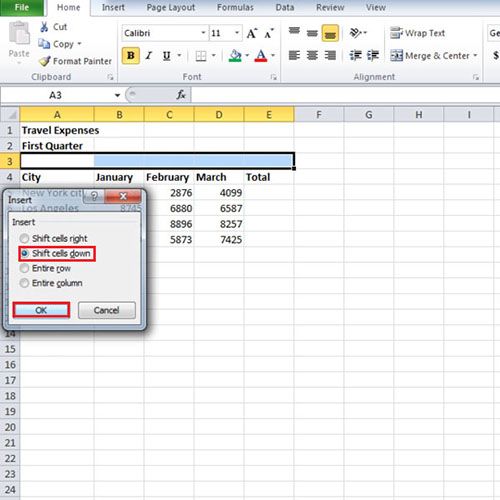Image resolution: width=500 pixels, height=500 pixels.
Task: Click the Insert dialog help icon
Action: pyautogui.click(x=94, y=196)
